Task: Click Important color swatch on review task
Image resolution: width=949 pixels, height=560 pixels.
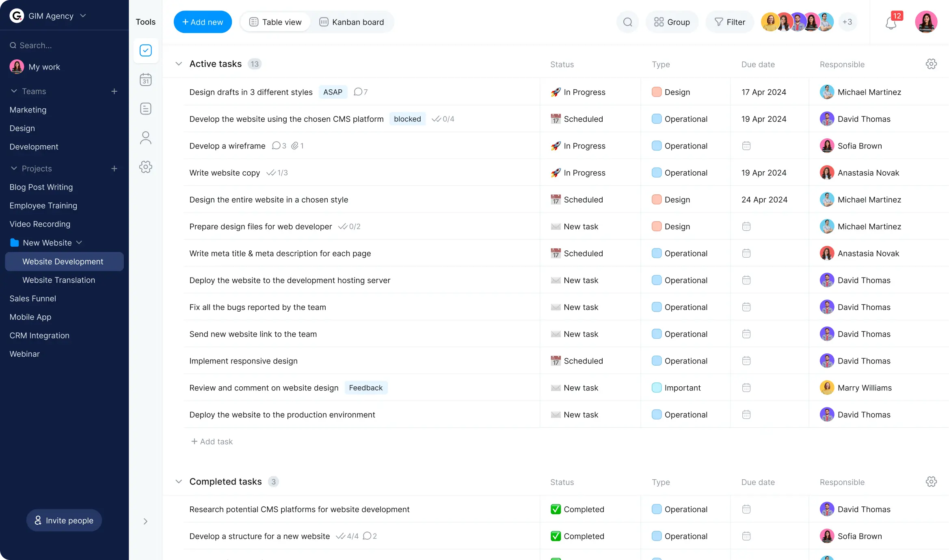Action: [657, 388]
